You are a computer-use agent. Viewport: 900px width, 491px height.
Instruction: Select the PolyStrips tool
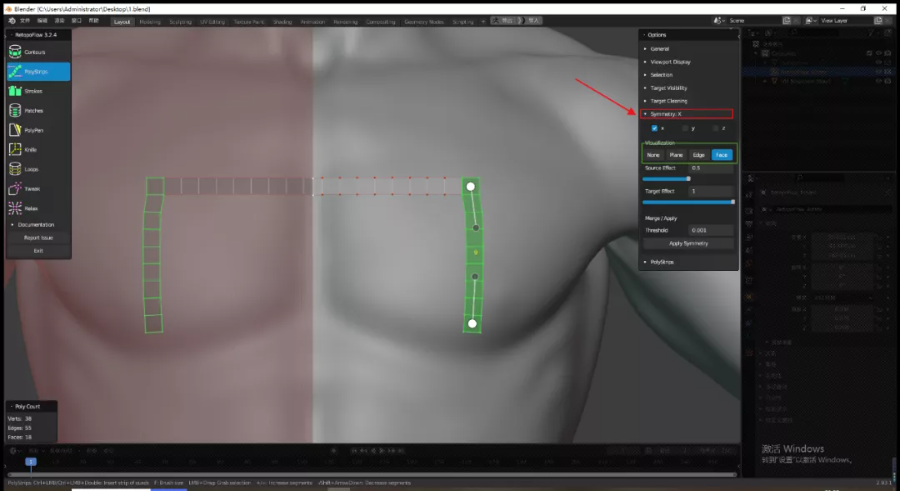coord(38,72)
